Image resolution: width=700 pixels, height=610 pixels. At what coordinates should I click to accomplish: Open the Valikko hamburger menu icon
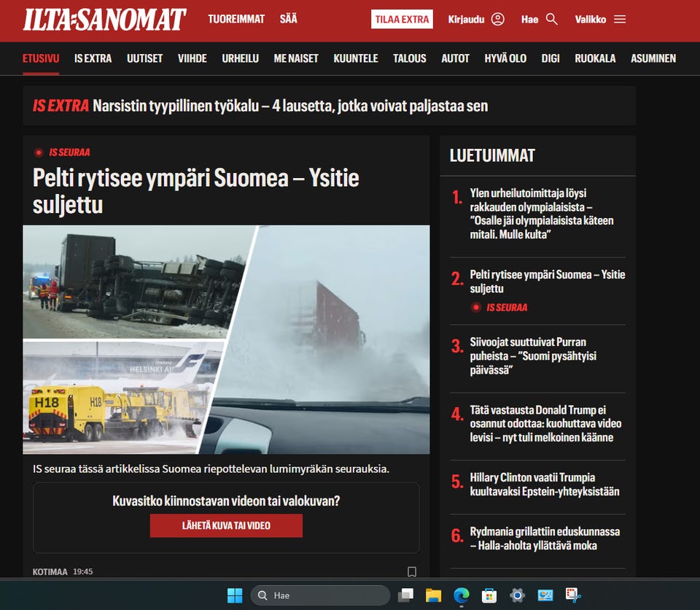(620, 19)
